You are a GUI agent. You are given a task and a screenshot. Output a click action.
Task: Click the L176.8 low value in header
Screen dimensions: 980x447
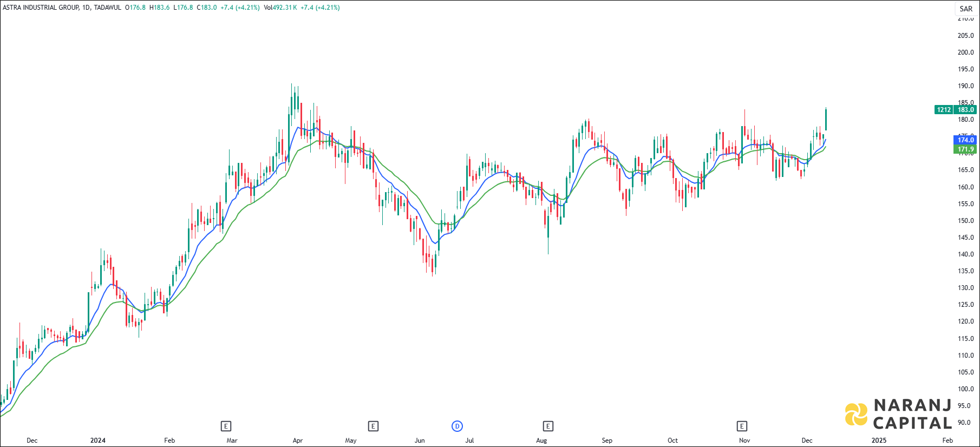click(183, 8)
